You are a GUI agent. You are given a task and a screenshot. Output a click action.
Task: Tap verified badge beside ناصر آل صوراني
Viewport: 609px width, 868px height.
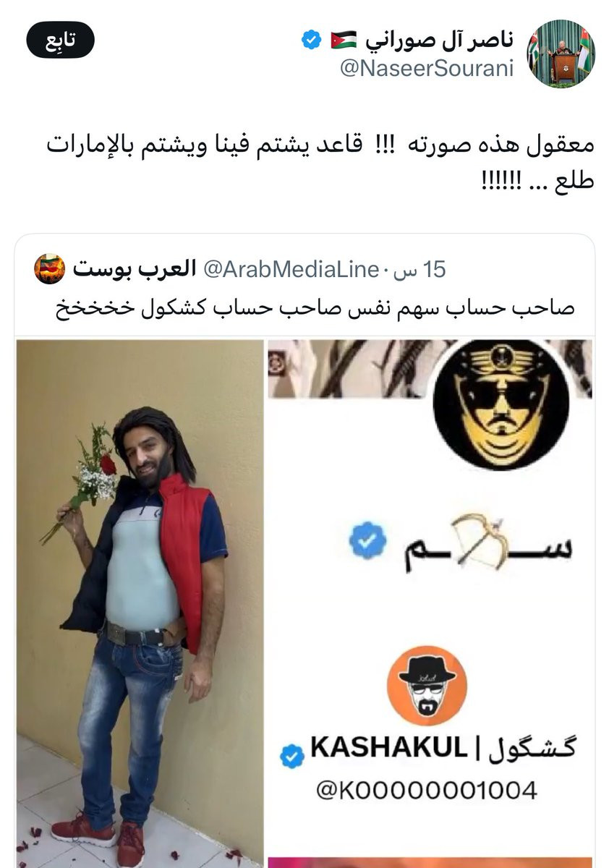[311, 41]
